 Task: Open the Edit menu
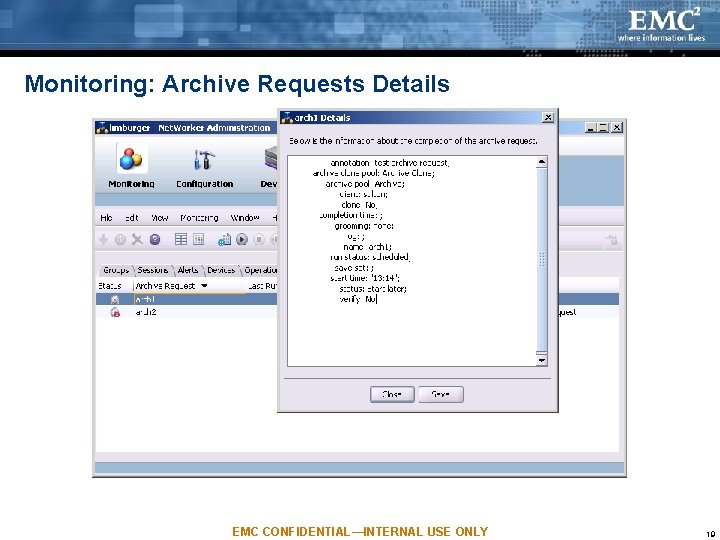(132, 218)
